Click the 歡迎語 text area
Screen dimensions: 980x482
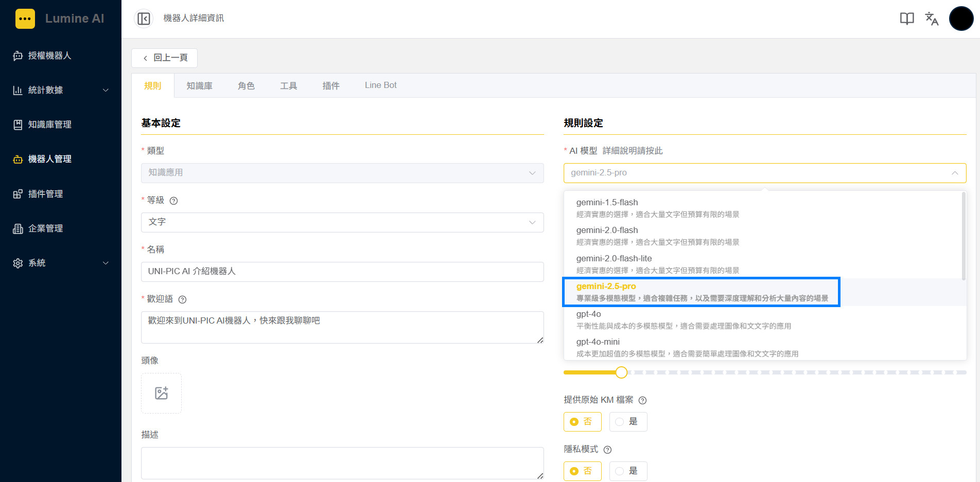click(x=342, y=327)
